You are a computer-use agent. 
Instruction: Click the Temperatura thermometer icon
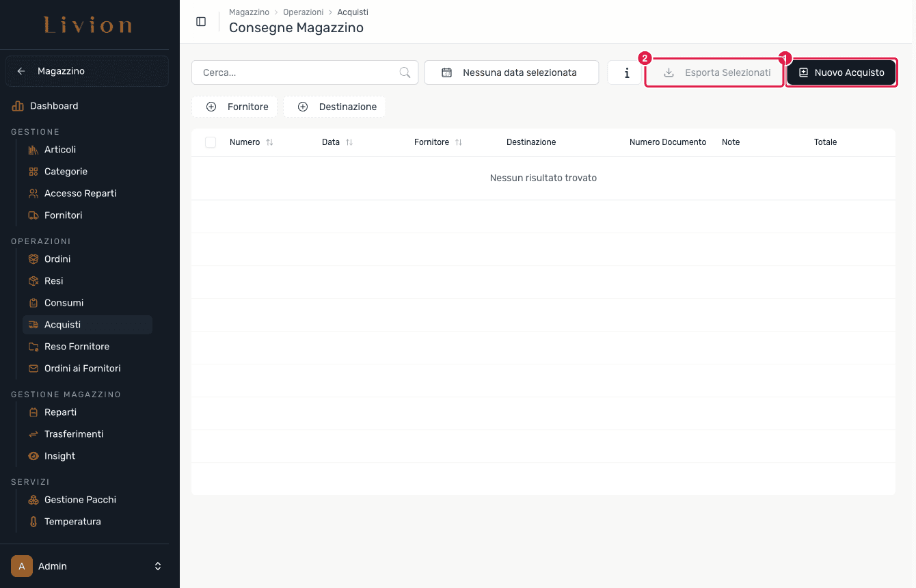point(33,522)
